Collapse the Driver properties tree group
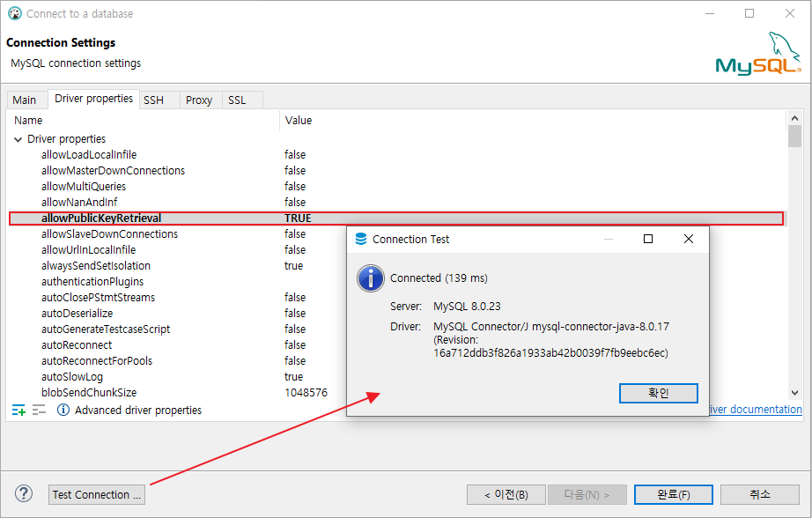 pyautogui.click(x=18, y=139)
